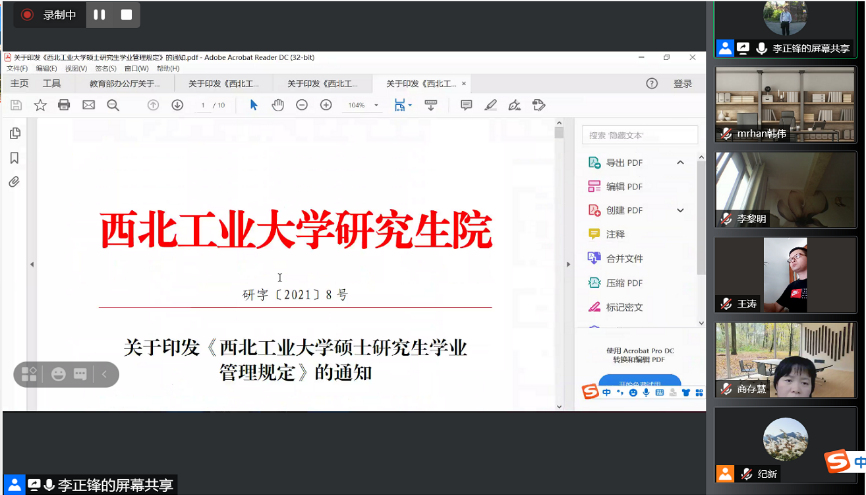The height and width of the screenshot is (495, 866).
Task: Select the hand pan tool
Action: point(278,105)
